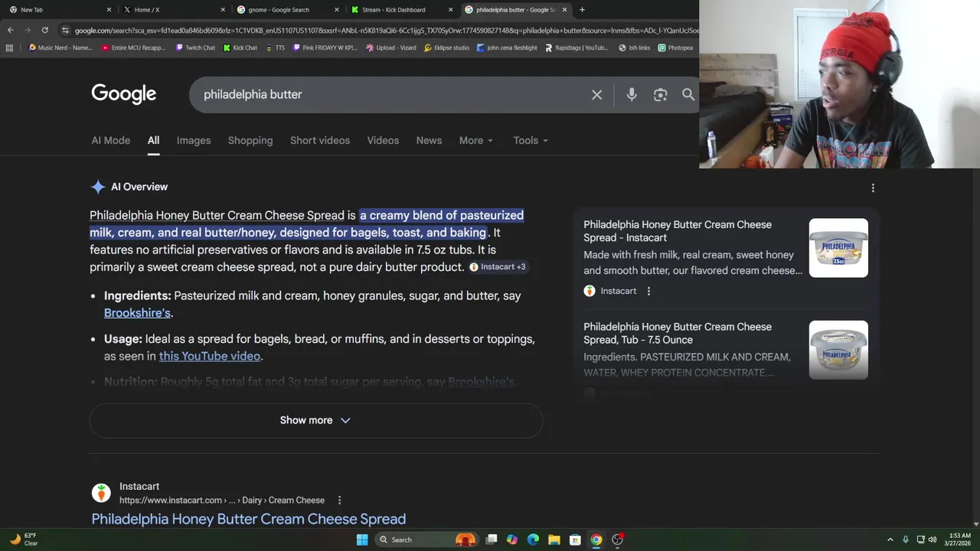Viewport: 980px width, 551px height.
Task: Close the Home / X tab
Action: [223, 9]
